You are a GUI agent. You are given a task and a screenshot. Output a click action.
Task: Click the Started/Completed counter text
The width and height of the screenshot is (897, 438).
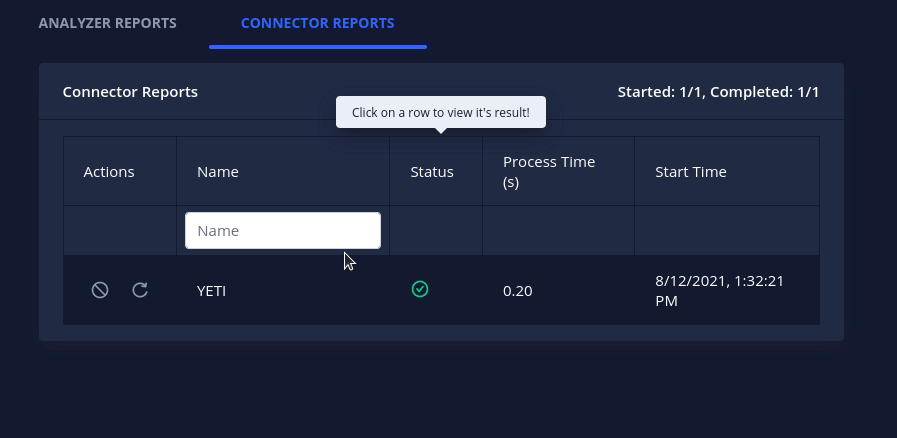[718, 92]
